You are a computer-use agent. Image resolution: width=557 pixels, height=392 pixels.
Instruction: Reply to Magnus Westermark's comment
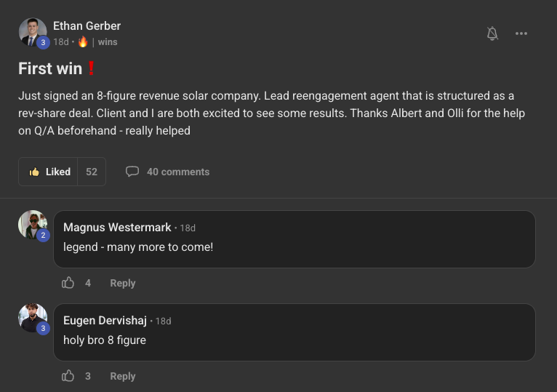[x=123, y=283]
